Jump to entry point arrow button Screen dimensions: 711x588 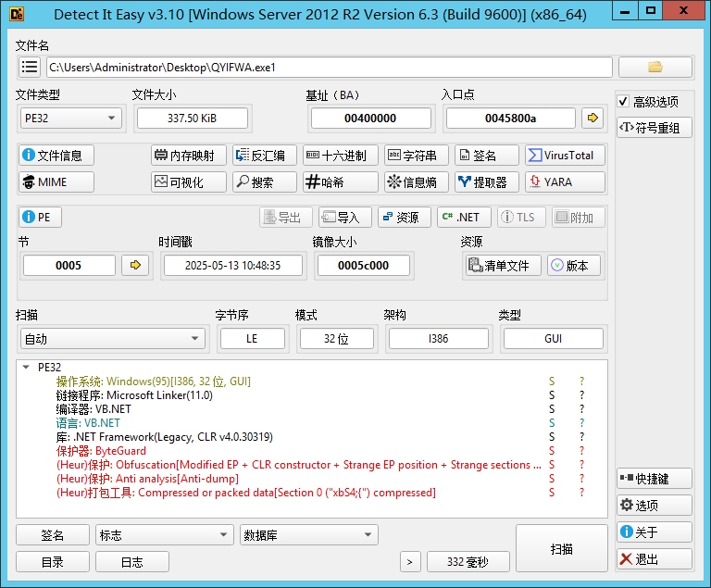click(592, 119)
